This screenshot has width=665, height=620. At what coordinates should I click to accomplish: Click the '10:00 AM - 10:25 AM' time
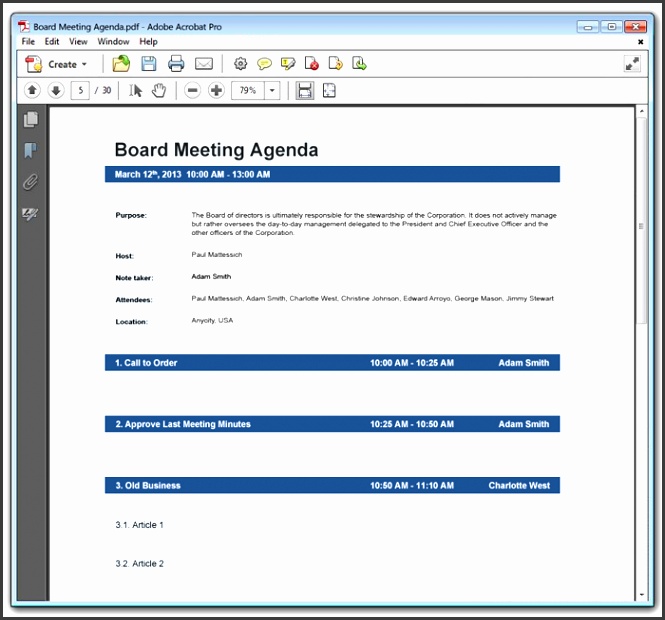click(x=412, y=363)
